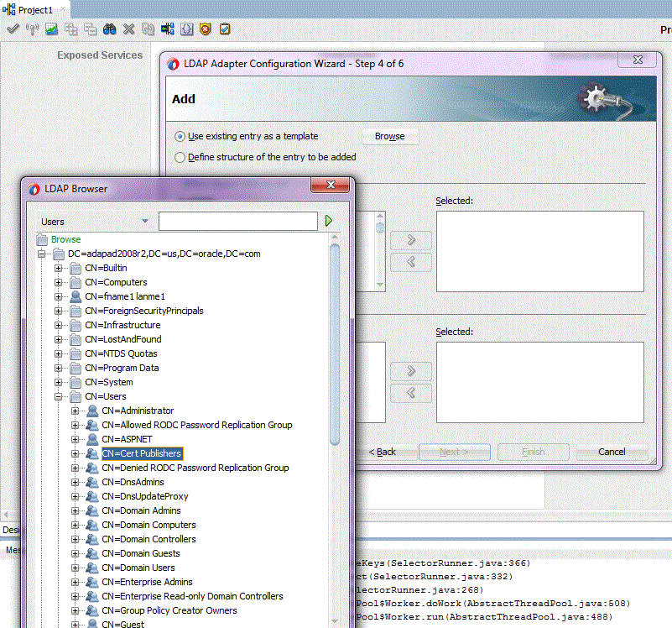Click the delete X toolbar icon
Image resolution: width=672 pixels, height=628 pixels.
click(128, 29)
